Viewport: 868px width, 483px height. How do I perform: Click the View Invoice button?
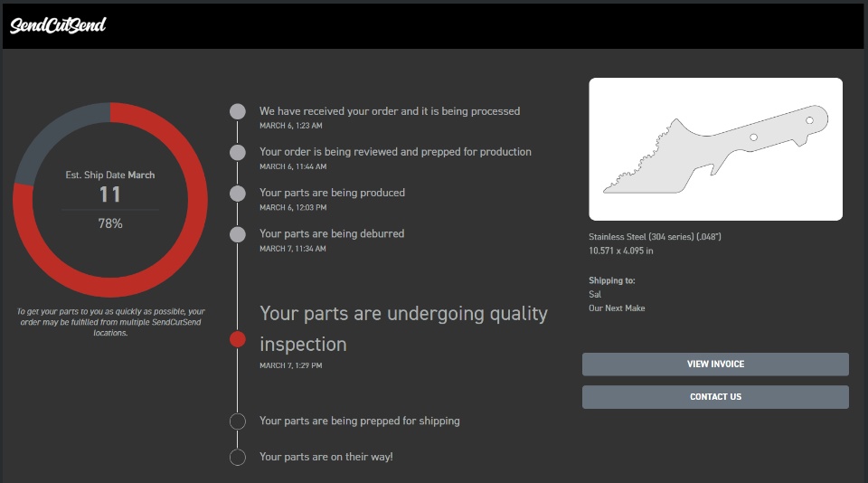(x=715, y=365)
